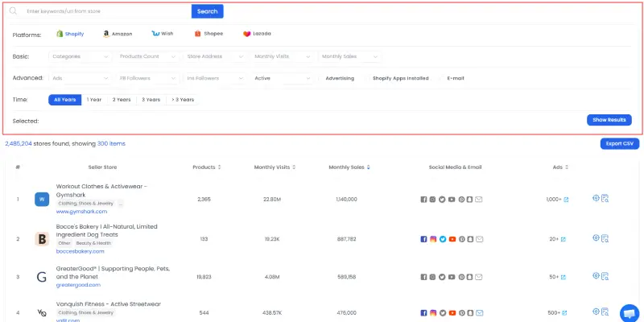644x322 pixels.
Task: Select the Wish platform
Action: click(163, 34)
